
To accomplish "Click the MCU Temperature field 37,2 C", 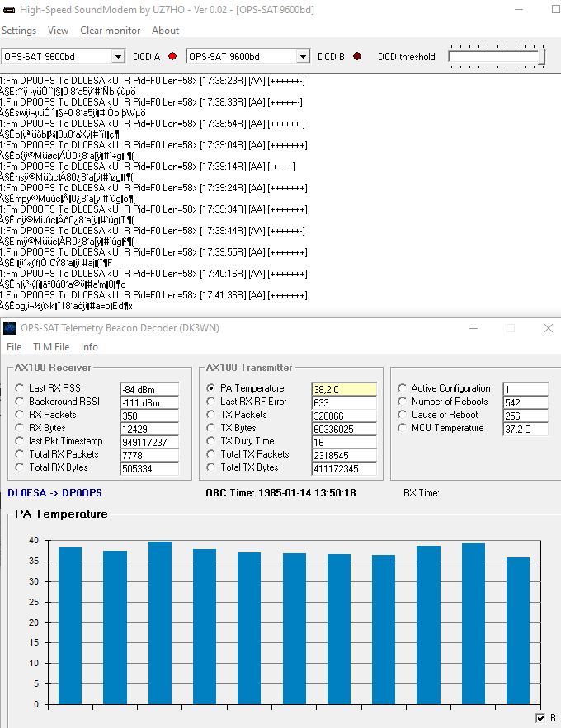I will point(526,429).
